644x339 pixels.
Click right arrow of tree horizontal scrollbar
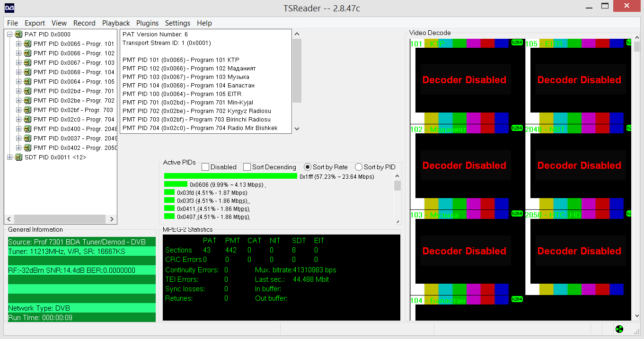(112, 219)
